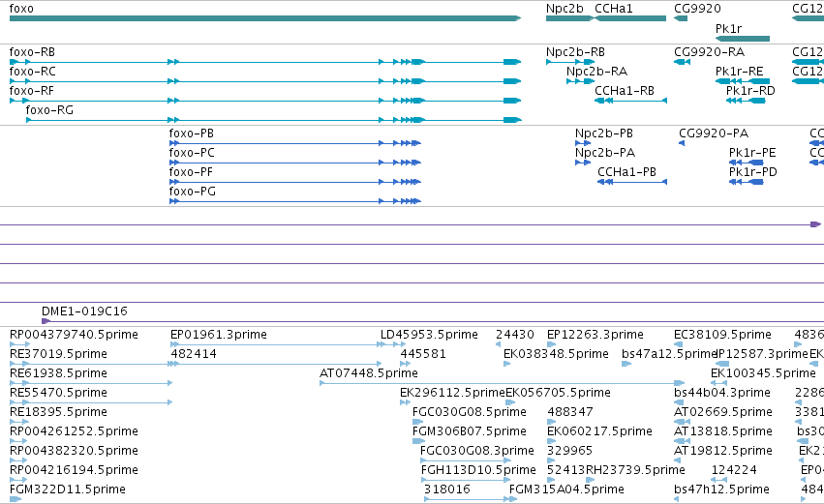824x504 pixels.
Task: Select the FGM315A04.5prime EST label
Action: click(x=566, y=489)
